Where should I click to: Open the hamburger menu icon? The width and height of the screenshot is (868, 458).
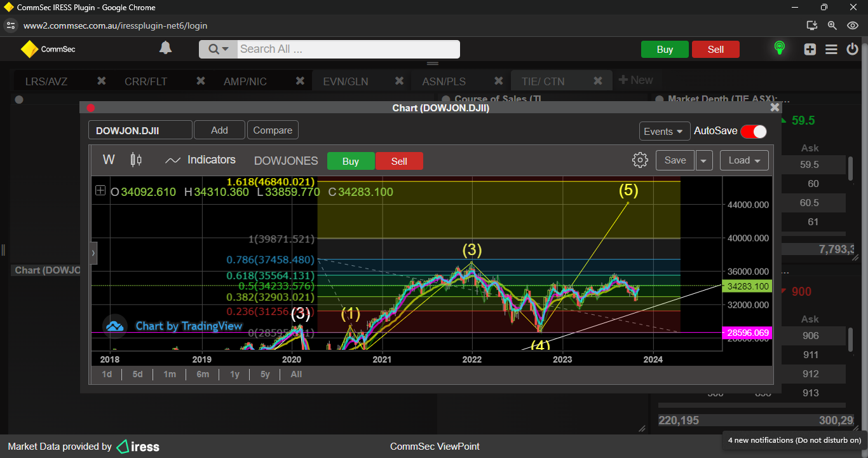pyautogui.click(x=831, y=49)
